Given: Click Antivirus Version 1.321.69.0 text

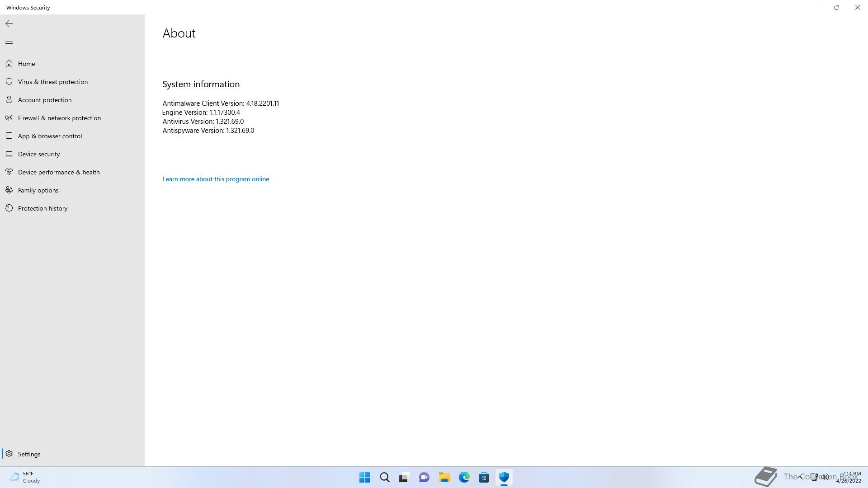Looking at the screenshot, I should 203,122.
